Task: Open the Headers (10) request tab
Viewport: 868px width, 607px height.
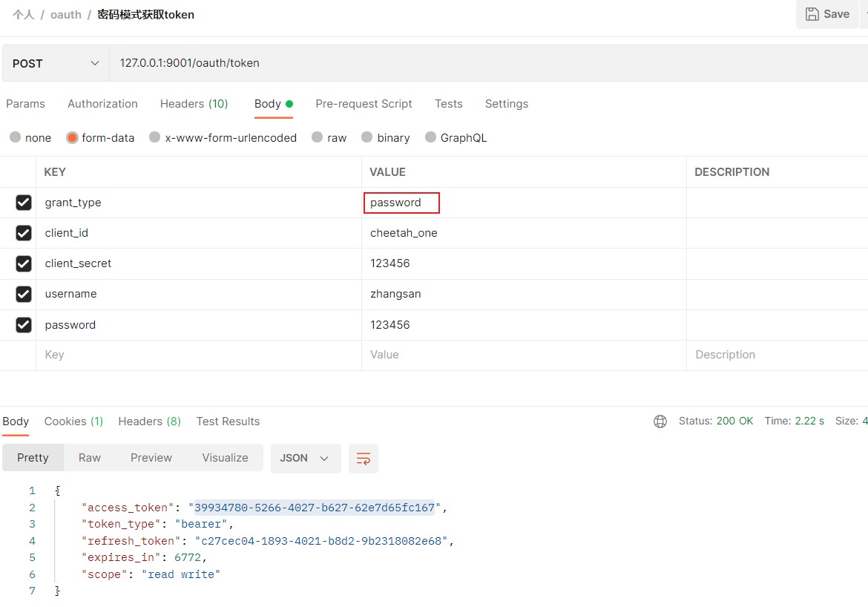Action: (x=194, y=104)
